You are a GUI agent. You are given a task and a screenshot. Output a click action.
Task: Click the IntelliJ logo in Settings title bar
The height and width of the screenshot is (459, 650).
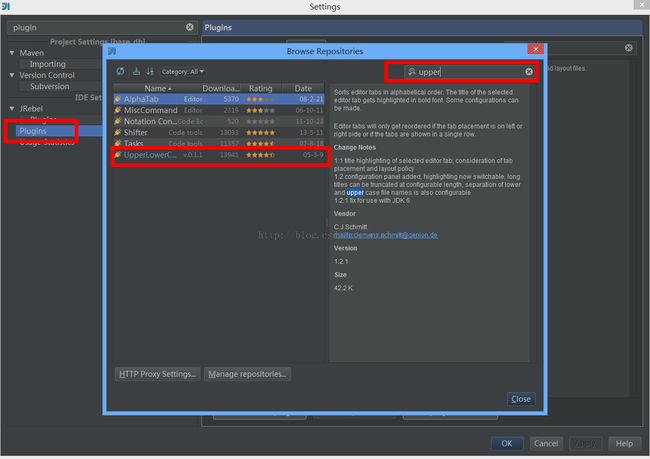coord(5,6)
